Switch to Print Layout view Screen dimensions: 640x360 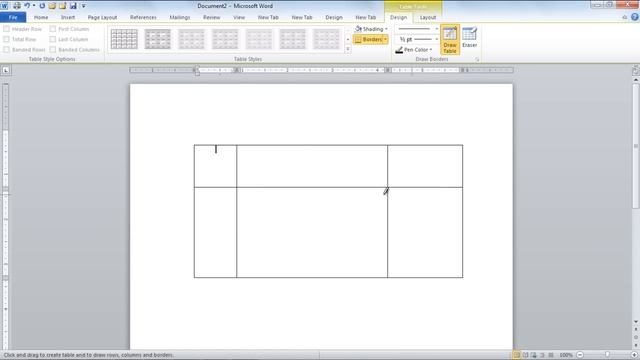click(x=516, y=355)
